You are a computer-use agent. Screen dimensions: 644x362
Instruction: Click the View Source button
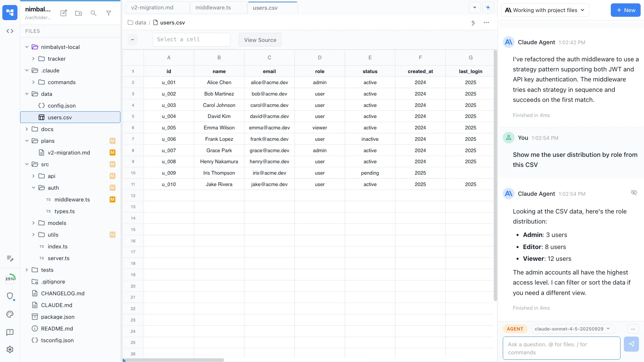(260, 40)
